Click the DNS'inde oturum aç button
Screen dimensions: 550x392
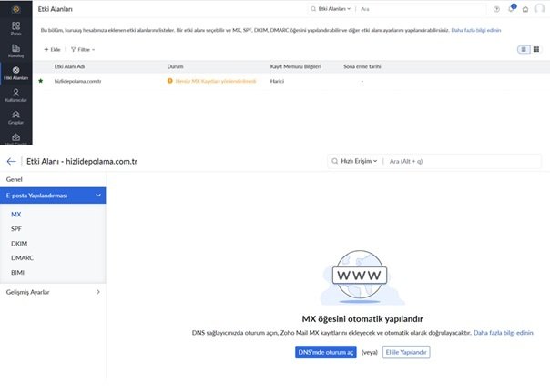point(325,352)
